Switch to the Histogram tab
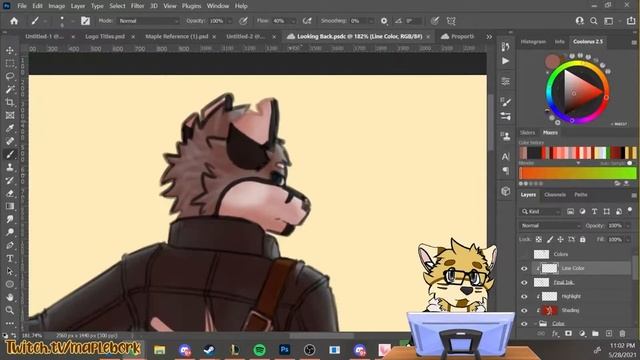Screen dimensions: 640x360 coord(533,42)
